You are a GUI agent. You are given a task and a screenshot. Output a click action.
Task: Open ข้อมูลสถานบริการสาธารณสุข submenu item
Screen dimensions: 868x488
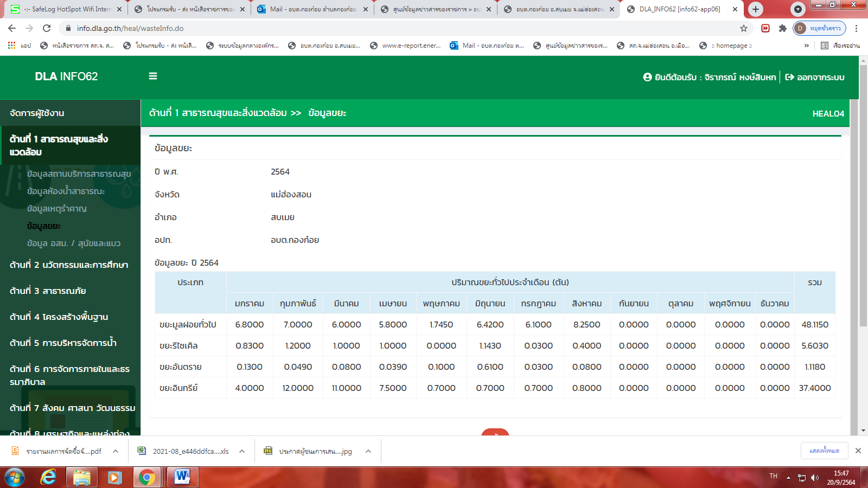(x=79, y=174)
